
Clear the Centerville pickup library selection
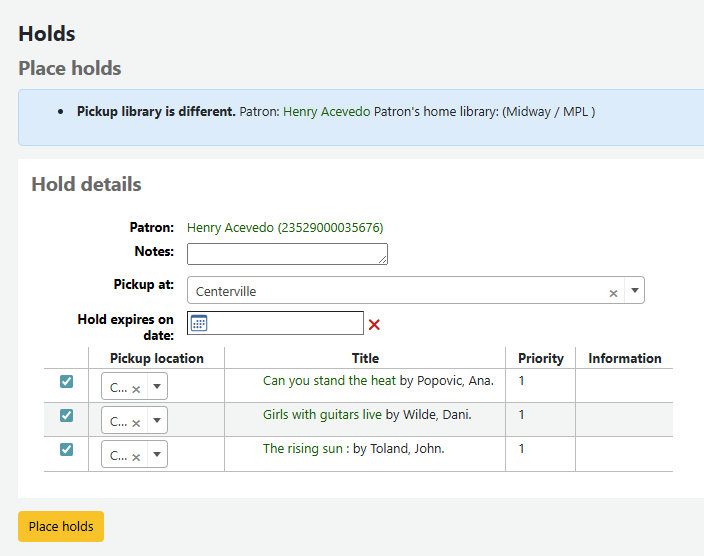click(613, 293)
